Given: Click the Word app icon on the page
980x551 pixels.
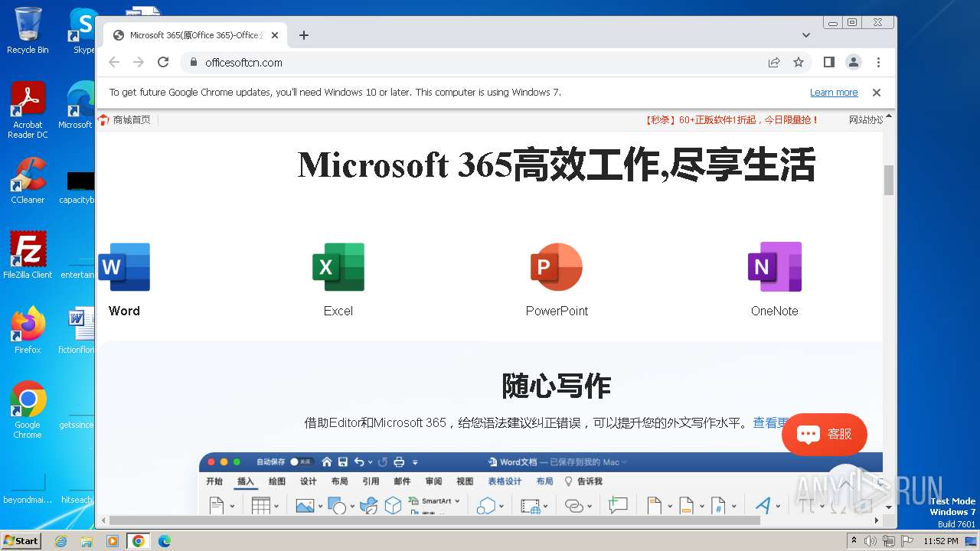Looking at the screenshot, I should click(124, 267).
